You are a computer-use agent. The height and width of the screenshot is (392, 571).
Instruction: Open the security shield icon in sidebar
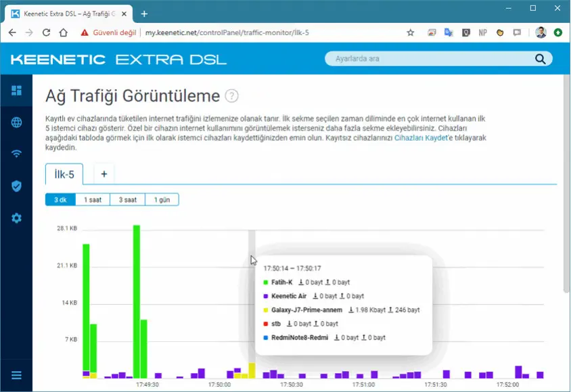pyautogui.click(x=16, y=186)
